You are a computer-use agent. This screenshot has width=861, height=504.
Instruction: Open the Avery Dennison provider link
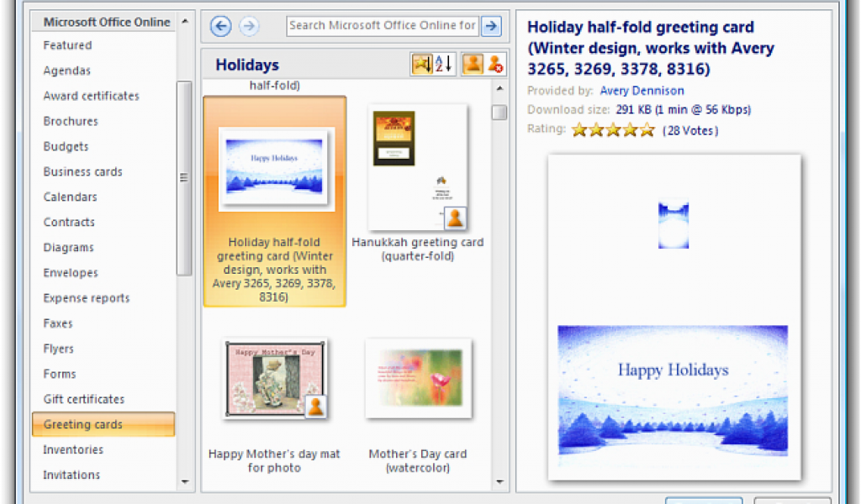pyautogui.click(x=642, y=91)
